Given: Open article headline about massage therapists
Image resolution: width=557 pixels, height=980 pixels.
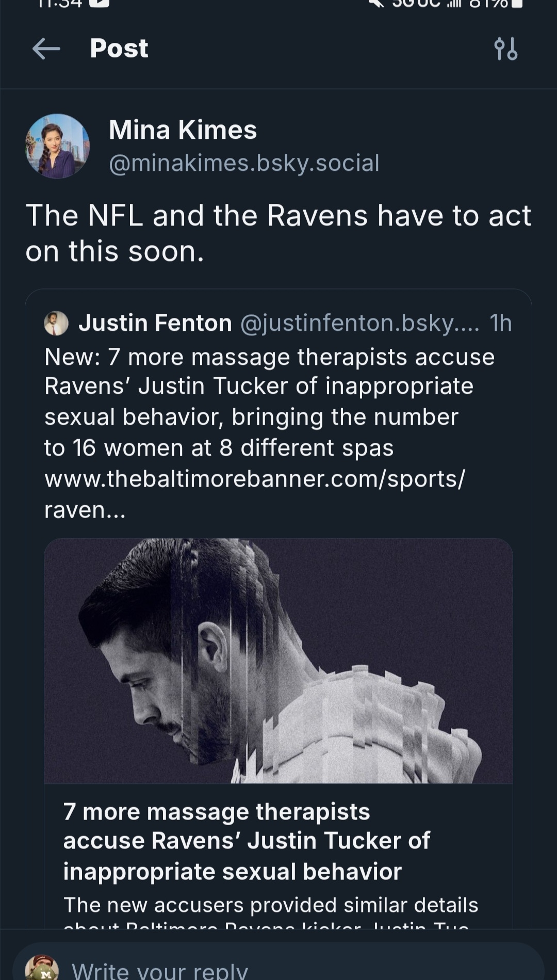Looking at the screenshot, I should pos(247,841).
